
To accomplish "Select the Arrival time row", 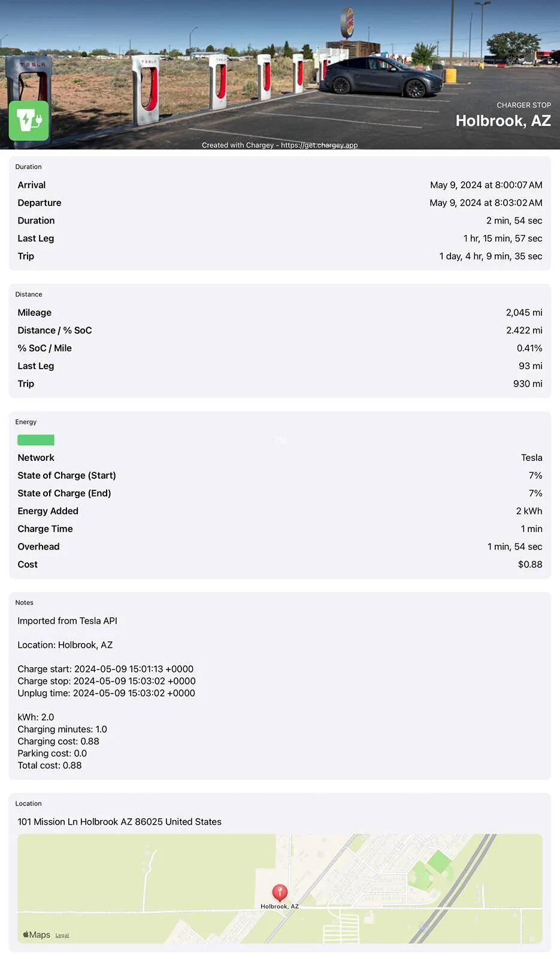I will pos(280,185).
